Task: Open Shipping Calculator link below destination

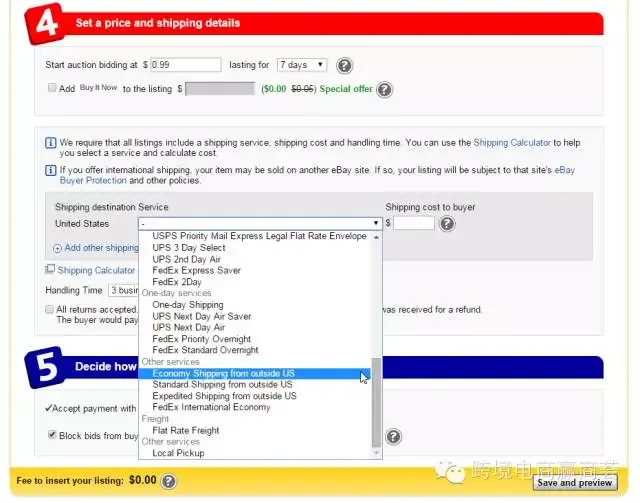Action: point(96,270)
